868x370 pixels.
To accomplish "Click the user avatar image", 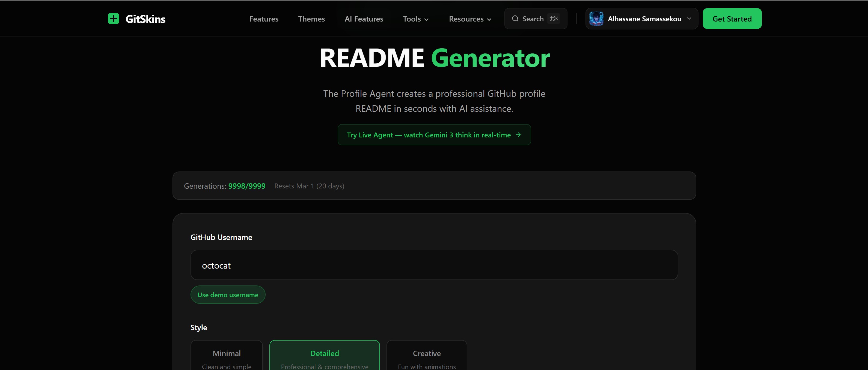I will click(x=596, y=19).
